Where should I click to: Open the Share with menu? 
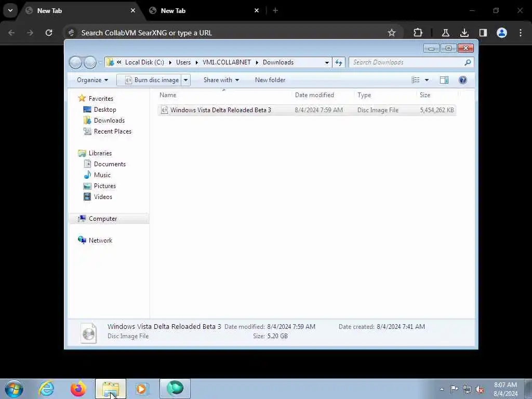pos(221,80)
